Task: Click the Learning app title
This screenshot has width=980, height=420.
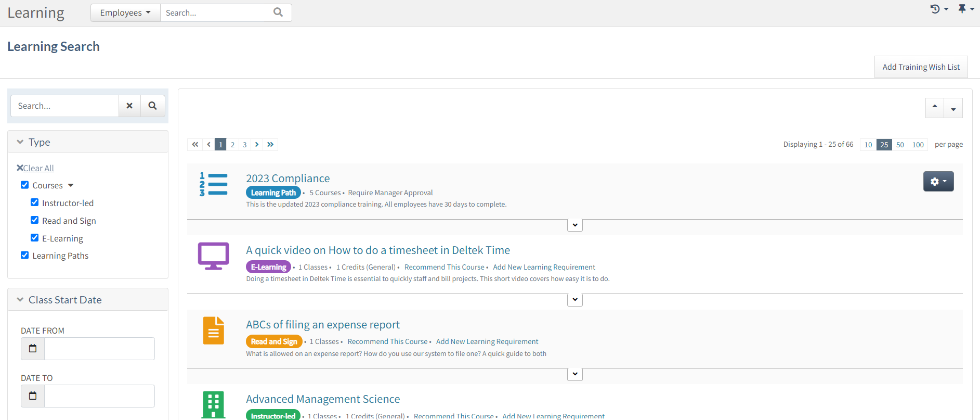Action: tap(36, 12)
